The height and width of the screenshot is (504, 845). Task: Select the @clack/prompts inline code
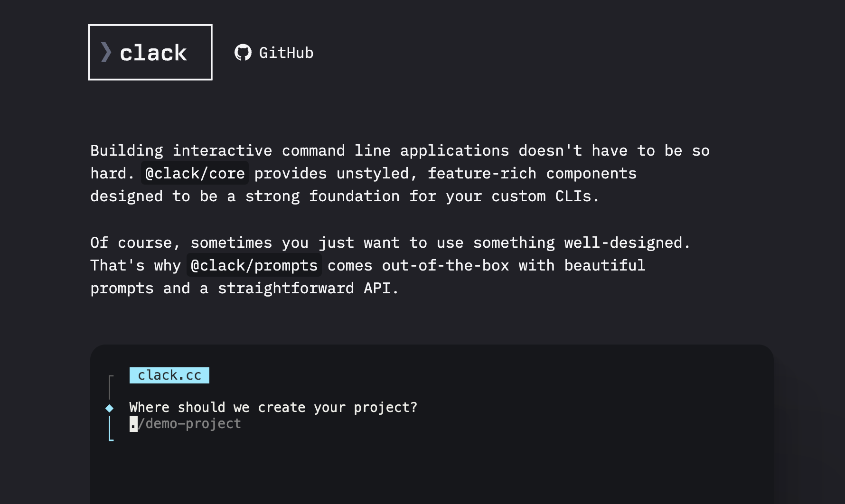pos(254,265)
